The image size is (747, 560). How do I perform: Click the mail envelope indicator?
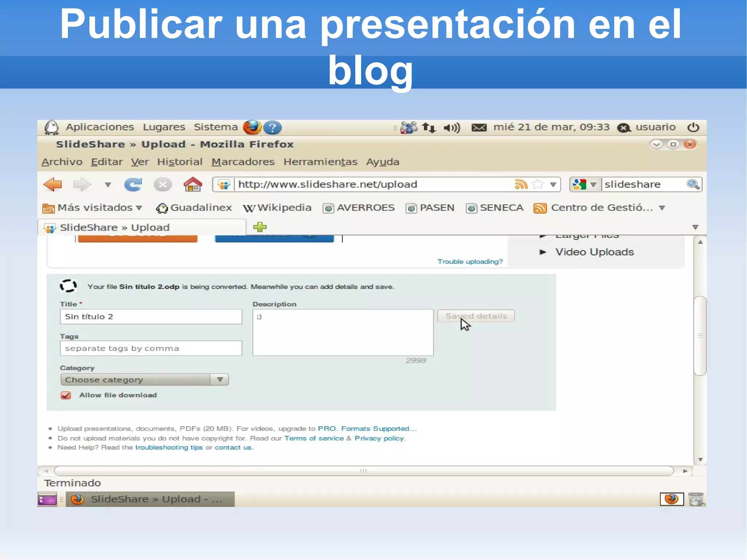tap(479, 128)
